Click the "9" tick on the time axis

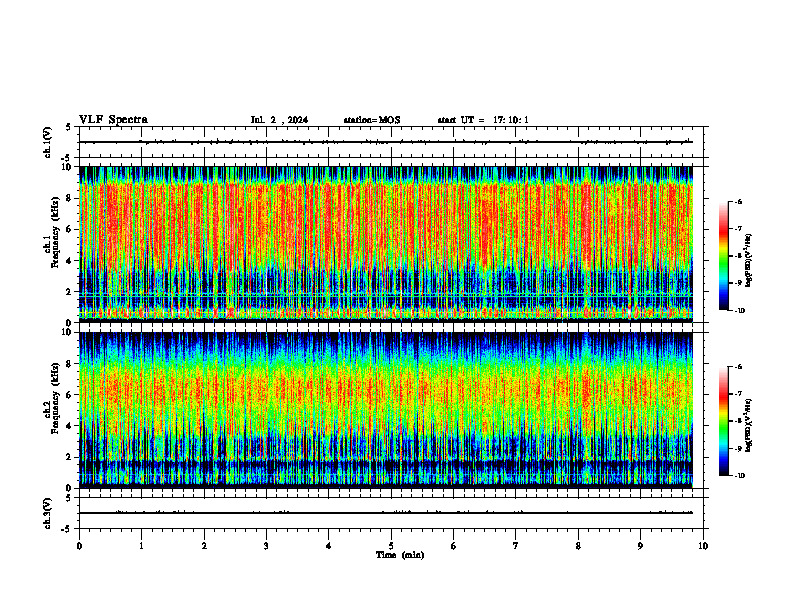[x=640, y=546]
